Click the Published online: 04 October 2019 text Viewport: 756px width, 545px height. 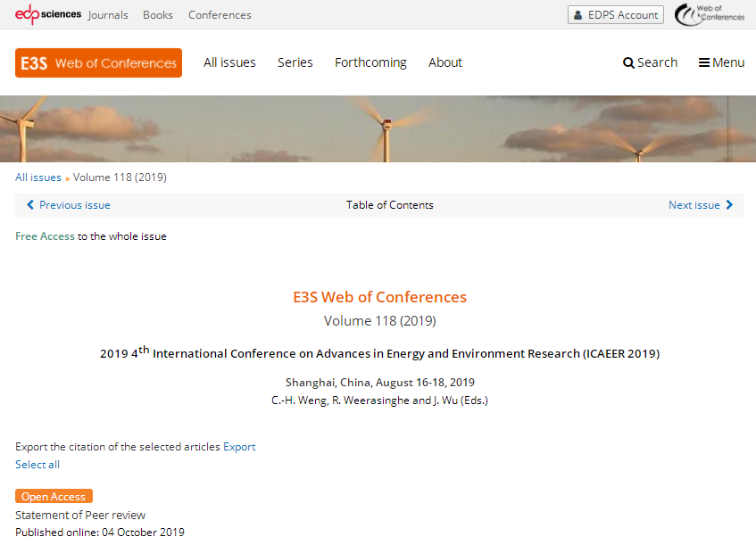100,533
